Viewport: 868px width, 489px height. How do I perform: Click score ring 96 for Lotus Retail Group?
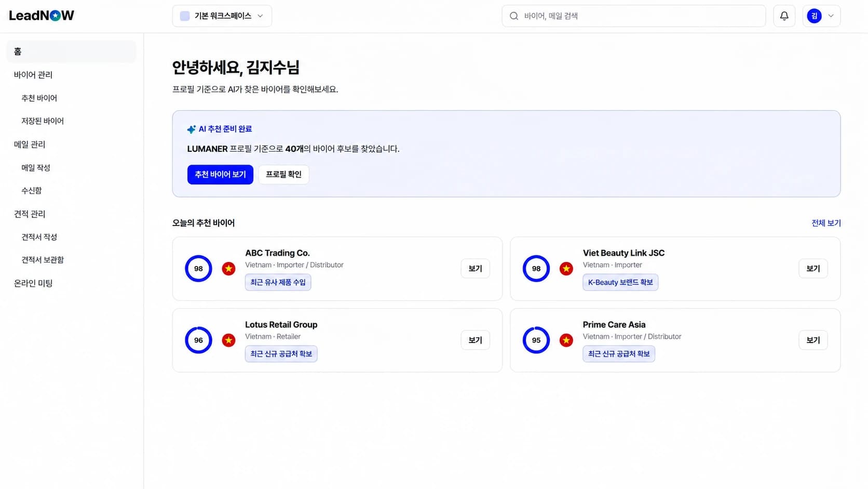pos(198,340)
